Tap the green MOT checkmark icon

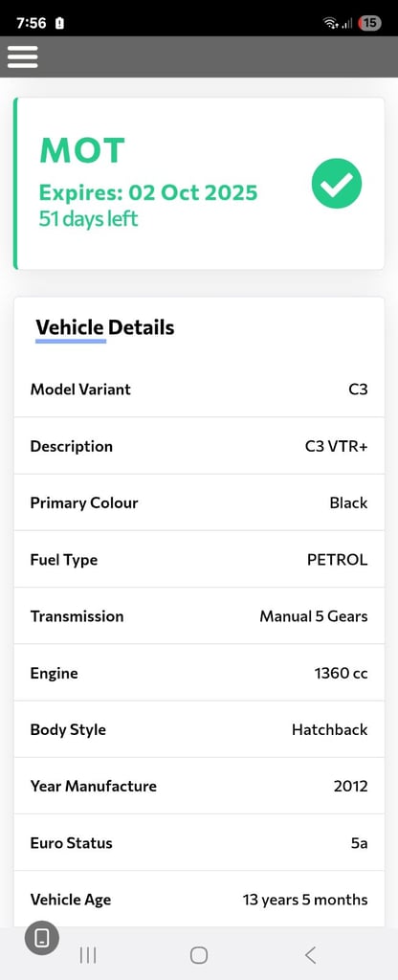336,183
